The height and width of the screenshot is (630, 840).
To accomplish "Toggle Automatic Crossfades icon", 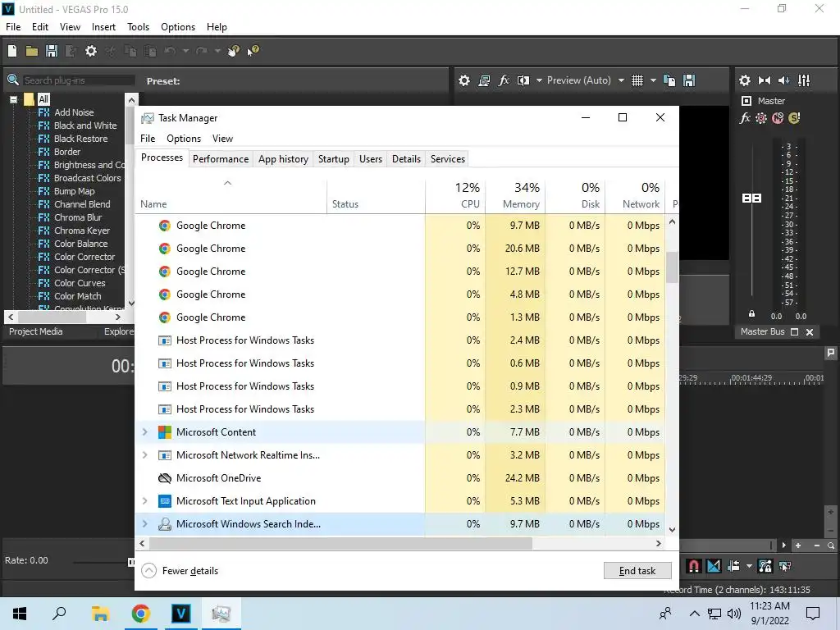I will click(714, 566).
